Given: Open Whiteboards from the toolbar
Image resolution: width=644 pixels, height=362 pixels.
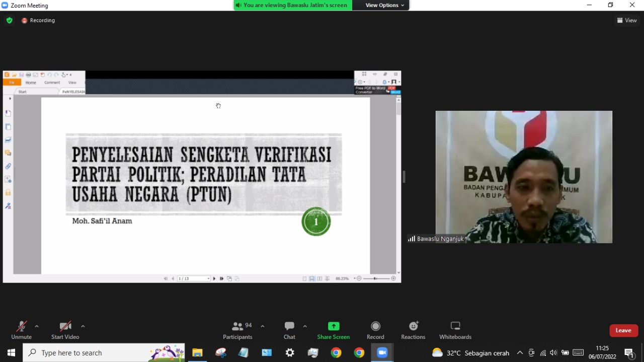Looking at the screenshot, I should (455, 330).
